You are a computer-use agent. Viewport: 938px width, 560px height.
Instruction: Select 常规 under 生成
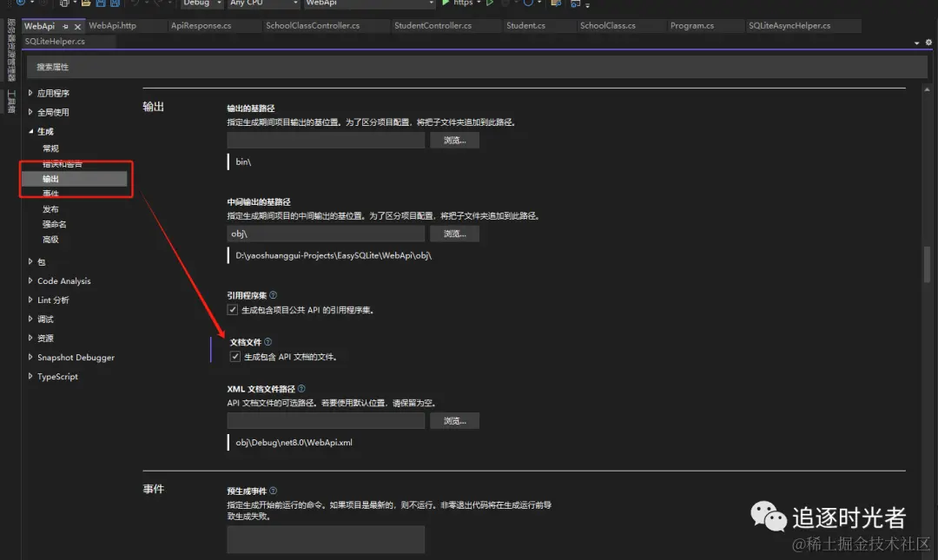(x=51, y=148)
